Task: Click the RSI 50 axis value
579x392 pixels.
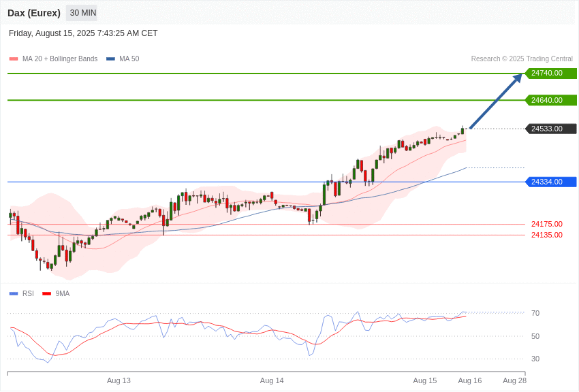Action: (535, 336)
